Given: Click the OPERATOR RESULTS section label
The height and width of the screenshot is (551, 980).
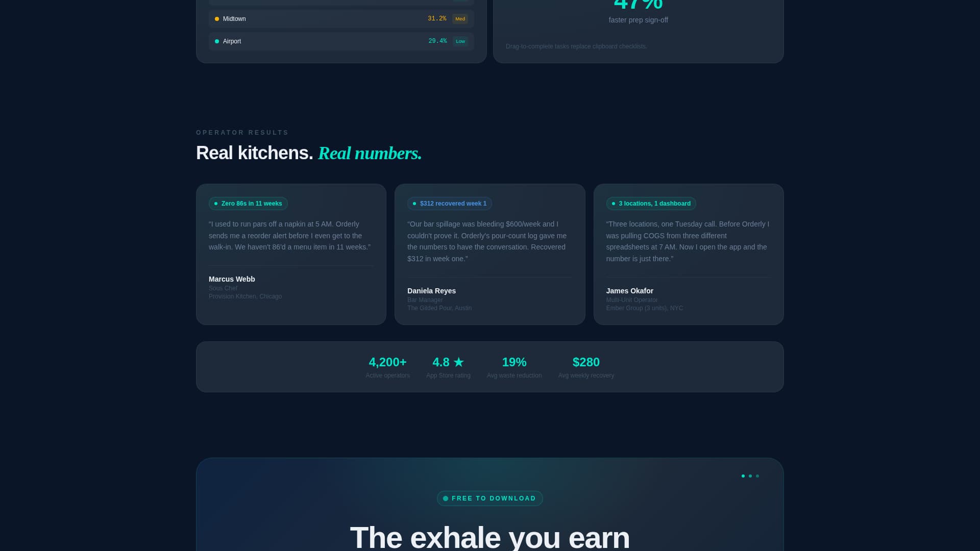Looking at the screenshot, I should click(242, 133).
